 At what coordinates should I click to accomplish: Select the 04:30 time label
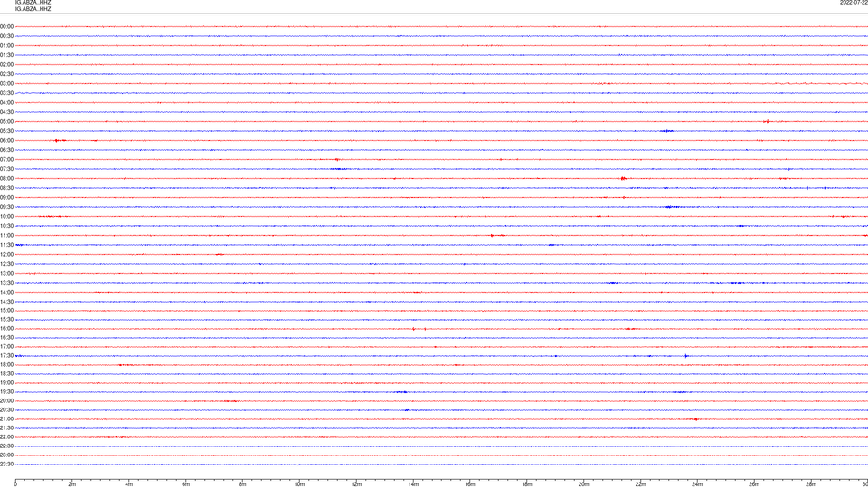(x=6, y=112)
